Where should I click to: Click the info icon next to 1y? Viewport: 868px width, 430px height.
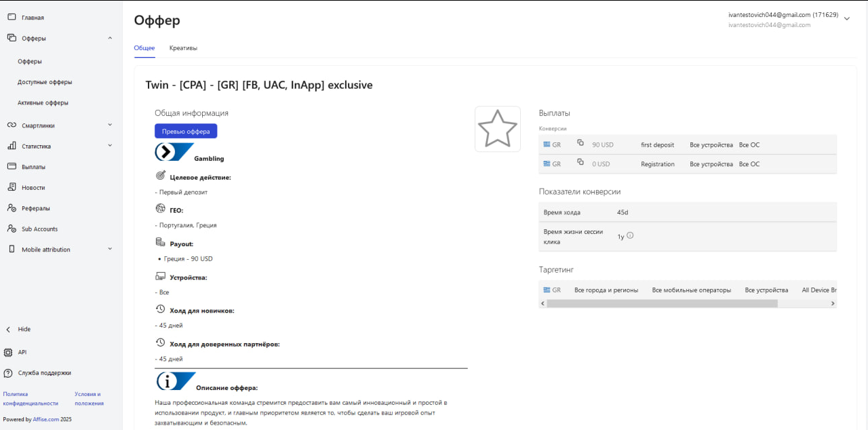point(630,235)
